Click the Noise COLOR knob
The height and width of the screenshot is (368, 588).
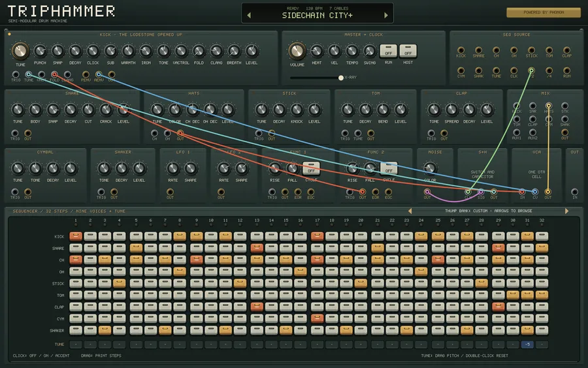pos(430,168)
